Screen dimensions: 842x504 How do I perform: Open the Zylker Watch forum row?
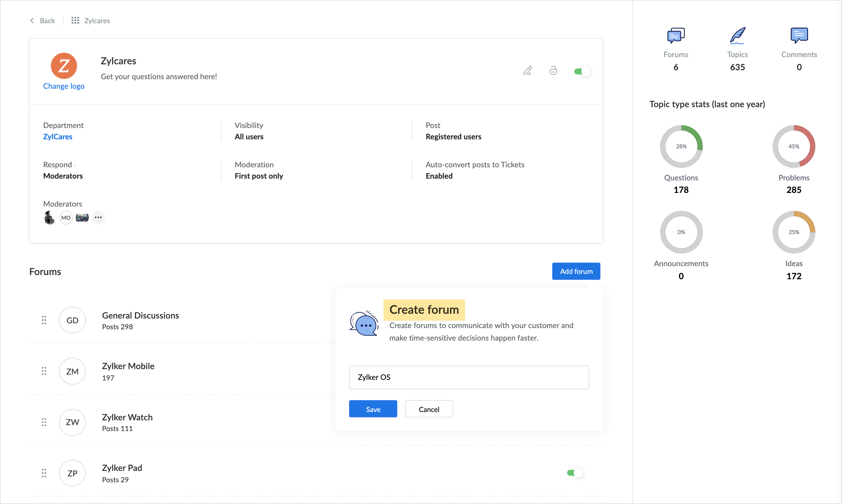click(127, 417)
